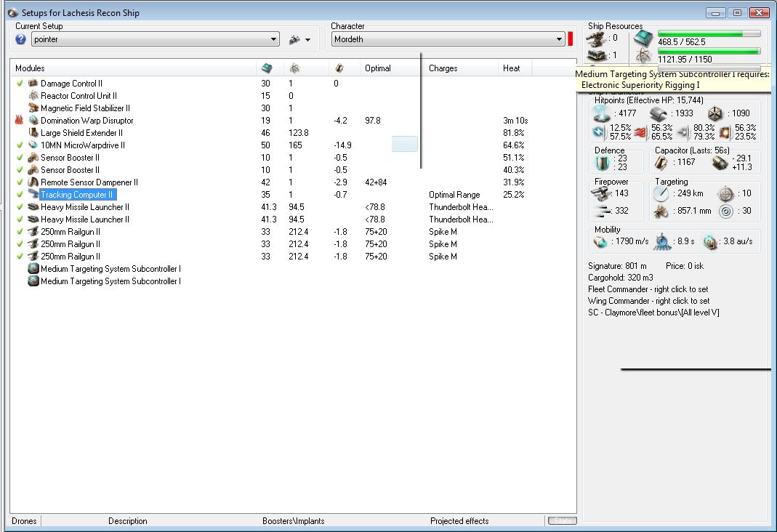
Task: Click the EM resistance icon beside 12.5%
Action: point(599,132)
